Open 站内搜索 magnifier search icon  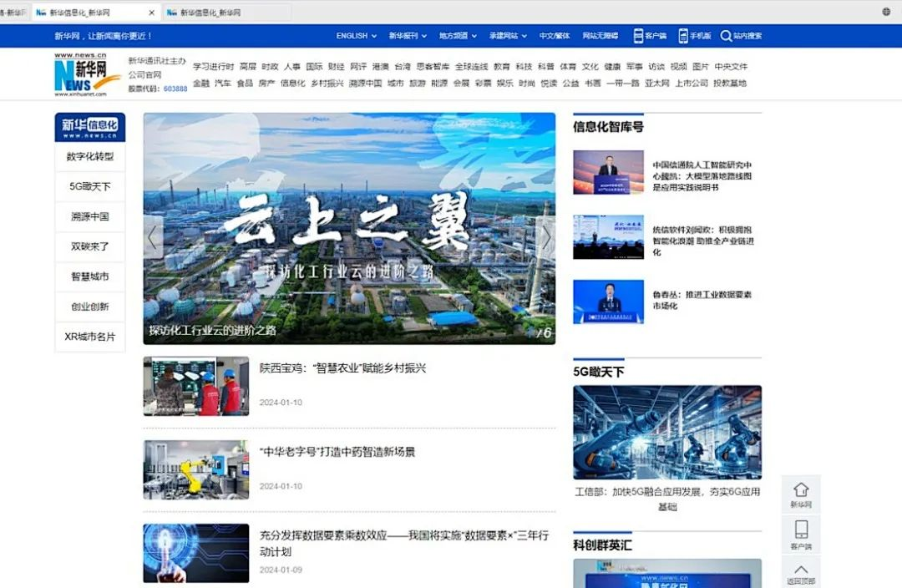pos(725,36)
